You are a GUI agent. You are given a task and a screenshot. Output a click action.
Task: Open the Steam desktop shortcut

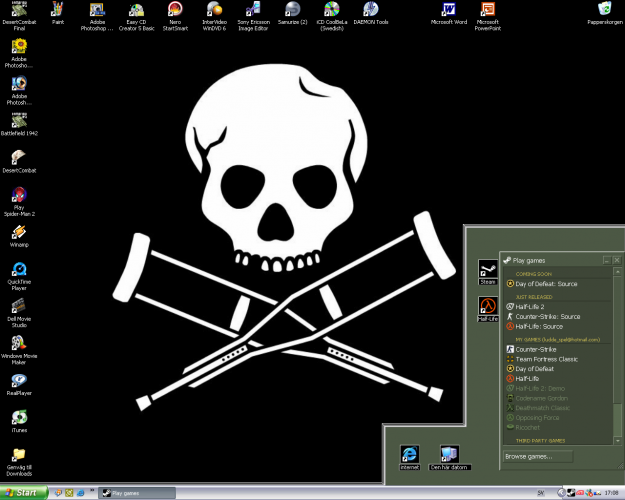point(488,270)
